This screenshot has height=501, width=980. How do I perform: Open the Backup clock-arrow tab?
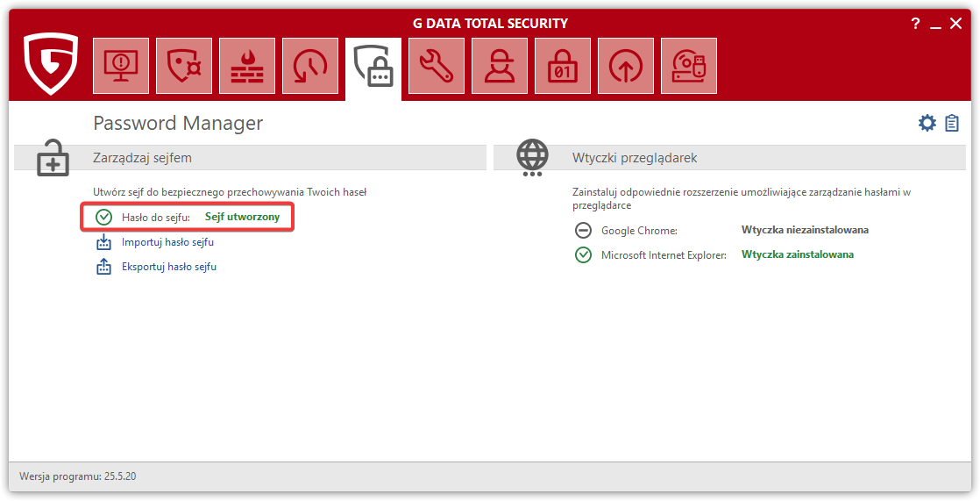coord(310,66)
